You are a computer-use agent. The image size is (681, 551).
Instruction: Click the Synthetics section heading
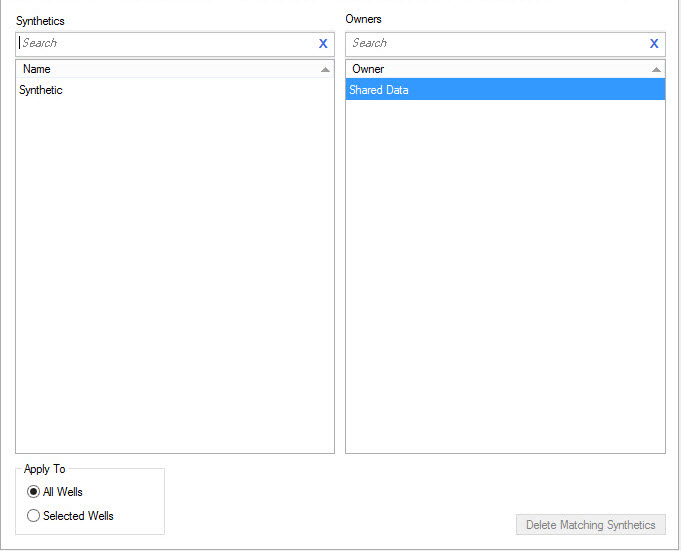point(40,21)
